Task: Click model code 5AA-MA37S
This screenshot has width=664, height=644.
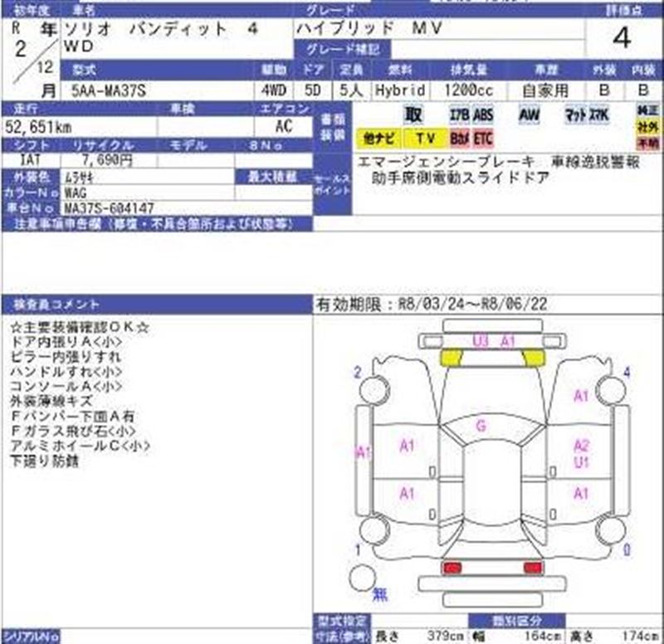Action: pos(109,90)
